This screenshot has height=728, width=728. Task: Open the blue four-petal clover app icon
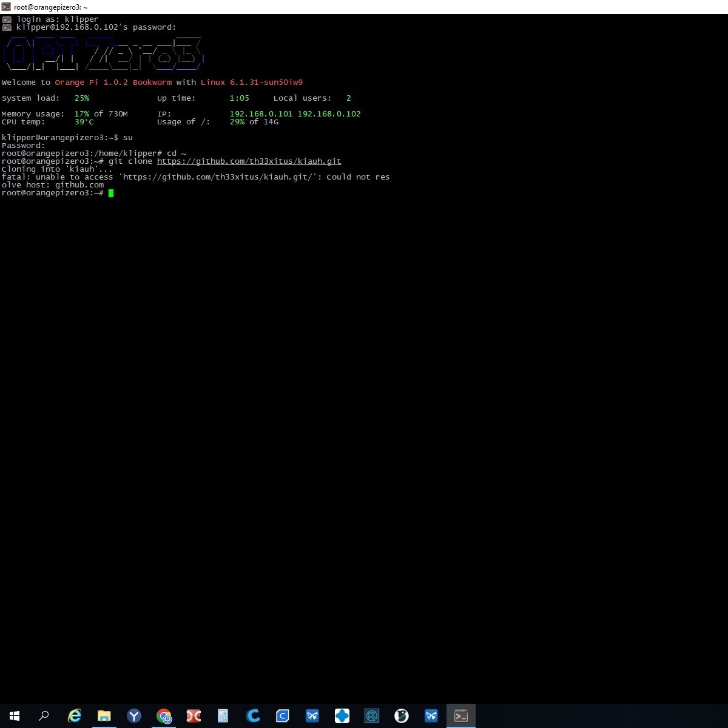[342, 716]
